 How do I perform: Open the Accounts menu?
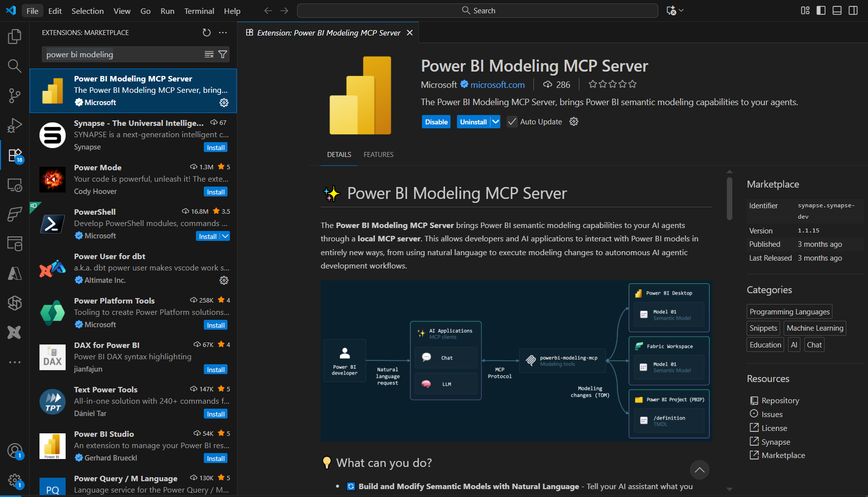pyautogui.click(x=15, y=451)
